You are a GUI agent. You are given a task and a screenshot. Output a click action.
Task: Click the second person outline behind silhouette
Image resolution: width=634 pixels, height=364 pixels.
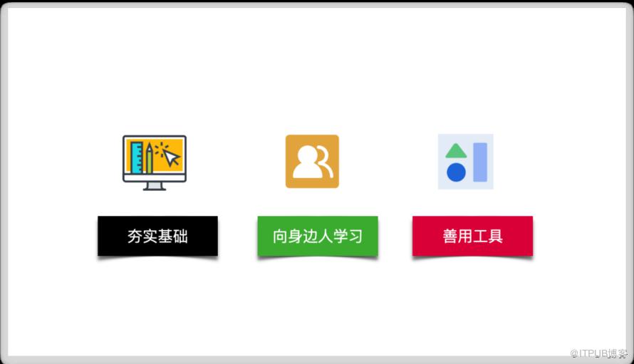[x=326, y=162]
